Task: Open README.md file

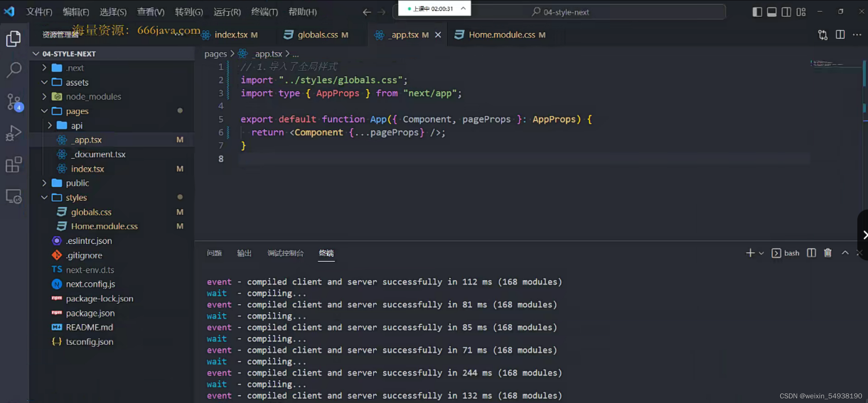Action: [x=112, y=327]
